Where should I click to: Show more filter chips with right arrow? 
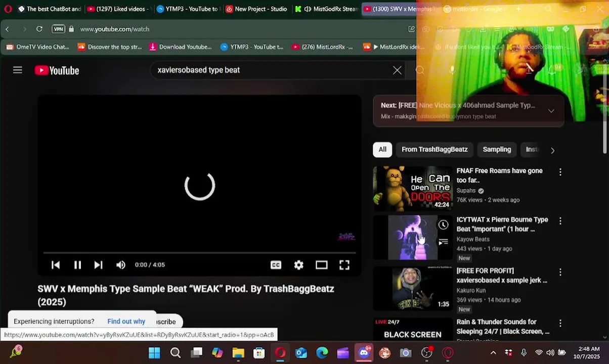(x=552, y=150)
